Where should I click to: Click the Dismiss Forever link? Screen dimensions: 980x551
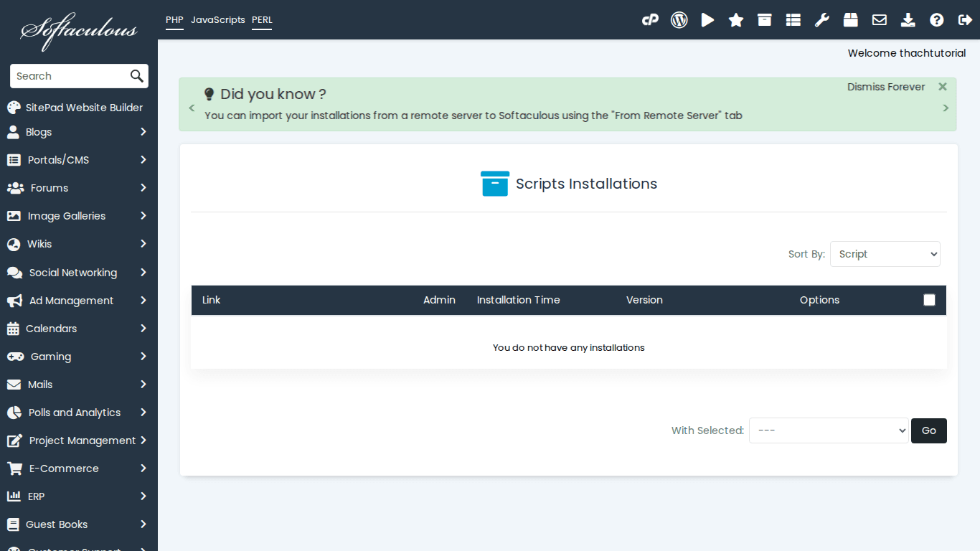click(886, 86)
